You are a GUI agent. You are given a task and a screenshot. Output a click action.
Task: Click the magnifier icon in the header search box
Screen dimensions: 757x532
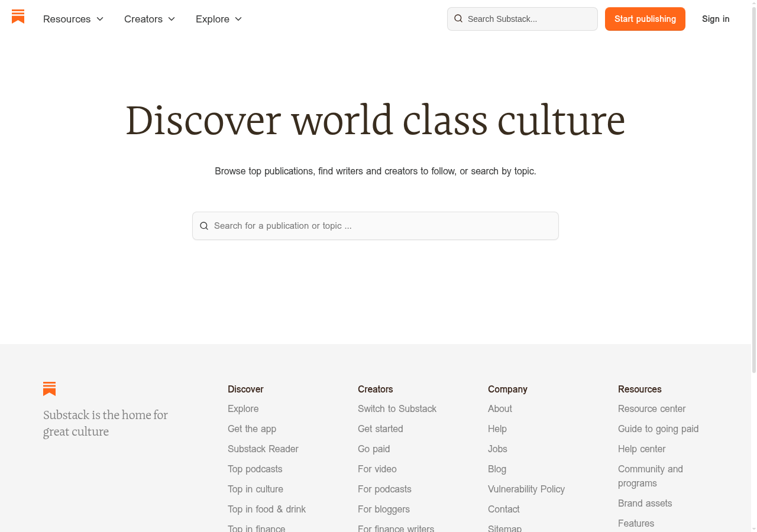[458, 19]
